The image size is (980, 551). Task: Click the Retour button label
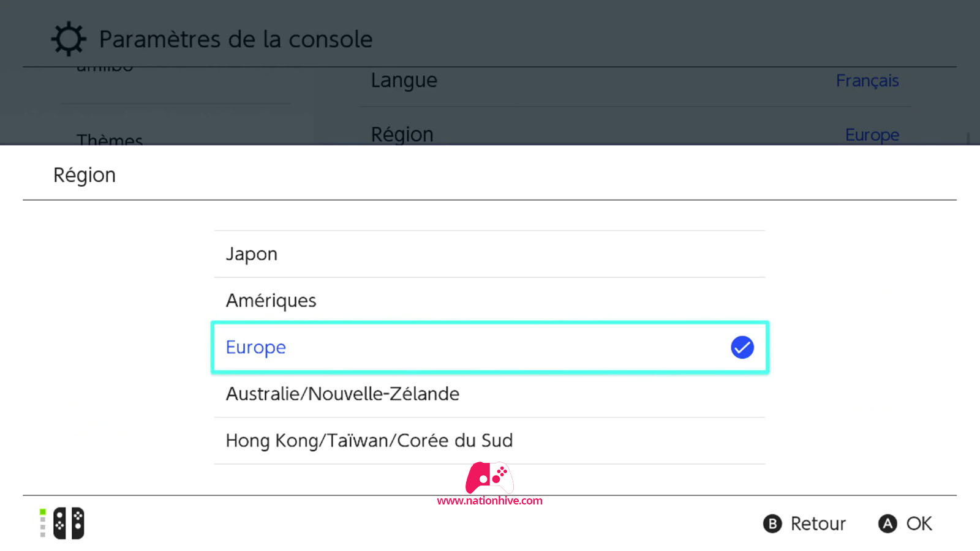tap(818, 523)
